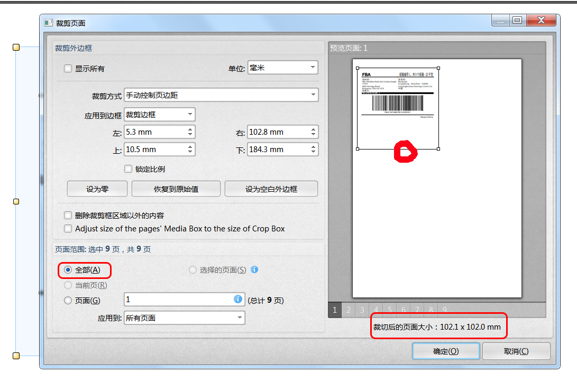Viewport: 577px width, 392px height.
Task: Click the 裁剪页面 dialog title icon
Action: coord(48,23)
